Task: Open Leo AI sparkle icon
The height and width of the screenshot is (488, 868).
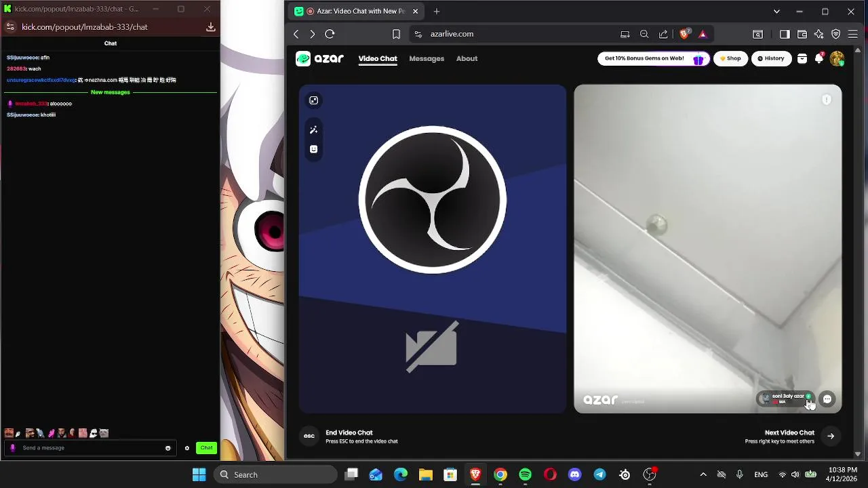Action: point(818,34)
